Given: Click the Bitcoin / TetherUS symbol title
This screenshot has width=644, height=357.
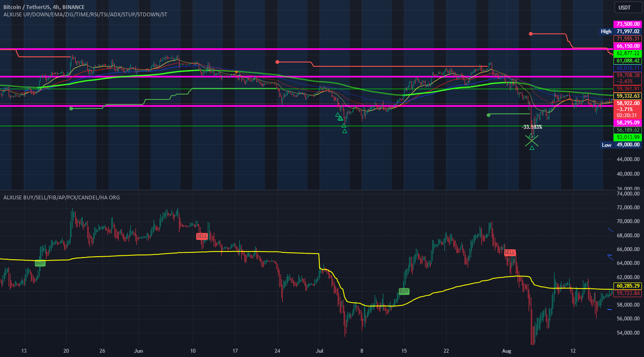Looking at the screenshot, I should tap(44, 7).
